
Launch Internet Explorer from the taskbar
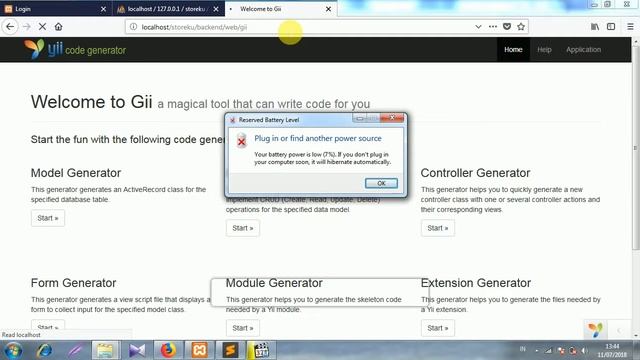pos(44,350)
